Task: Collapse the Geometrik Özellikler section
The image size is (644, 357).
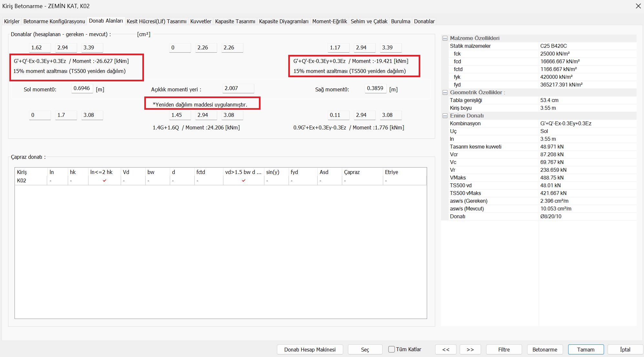Action: pos(445,93)
